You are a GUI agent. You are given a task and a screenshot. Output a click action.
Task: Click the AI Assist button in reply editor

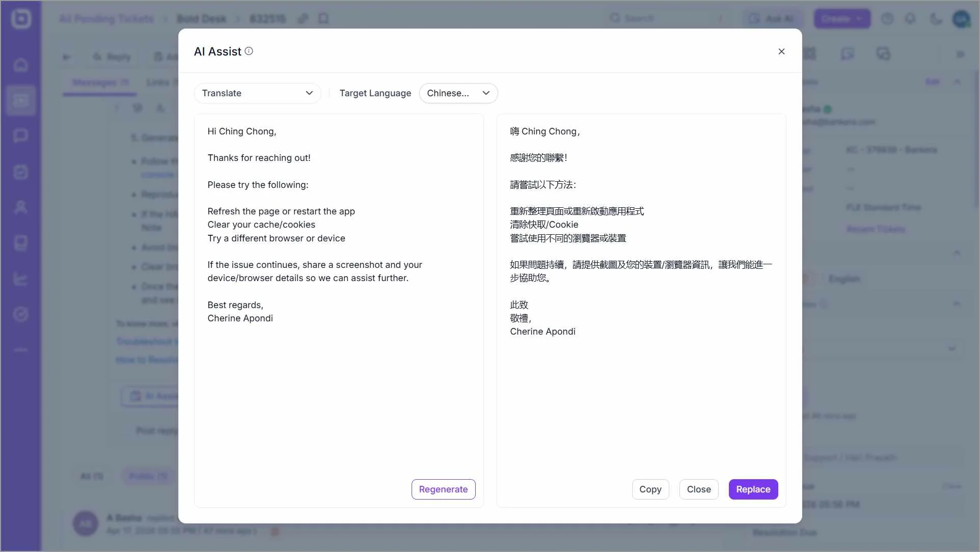tap(151, 396)
